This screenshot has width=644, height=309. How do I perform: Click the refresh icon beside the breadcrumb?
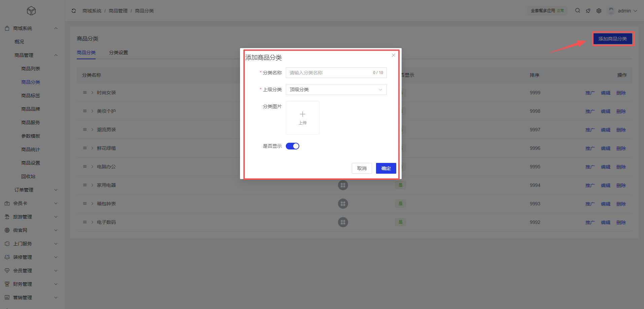74,11
